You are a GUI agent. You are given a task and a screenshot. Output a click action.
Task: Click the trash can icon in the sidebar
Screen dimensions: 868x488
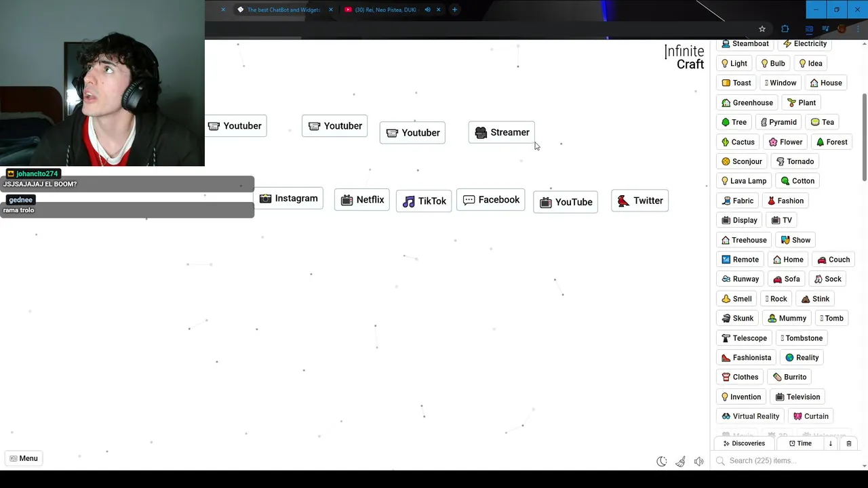pyautogui.click(x=848, y=443)
